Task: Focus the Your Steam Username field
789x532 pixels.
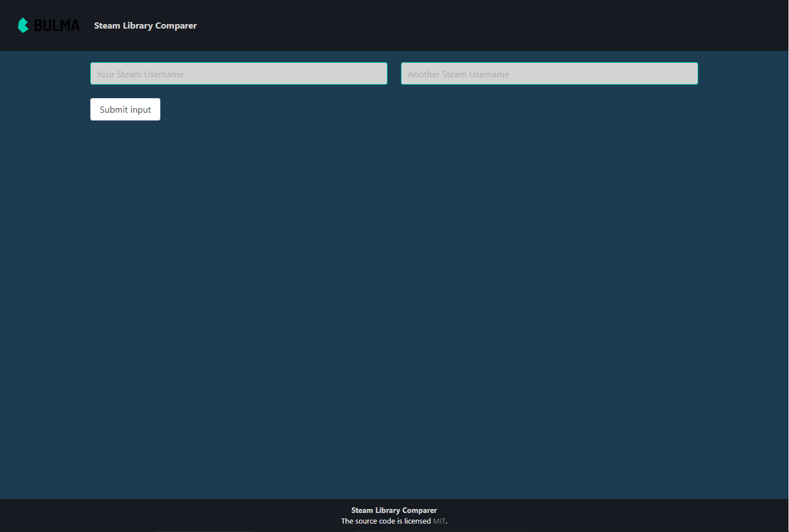Action: [x=239, y=73]
